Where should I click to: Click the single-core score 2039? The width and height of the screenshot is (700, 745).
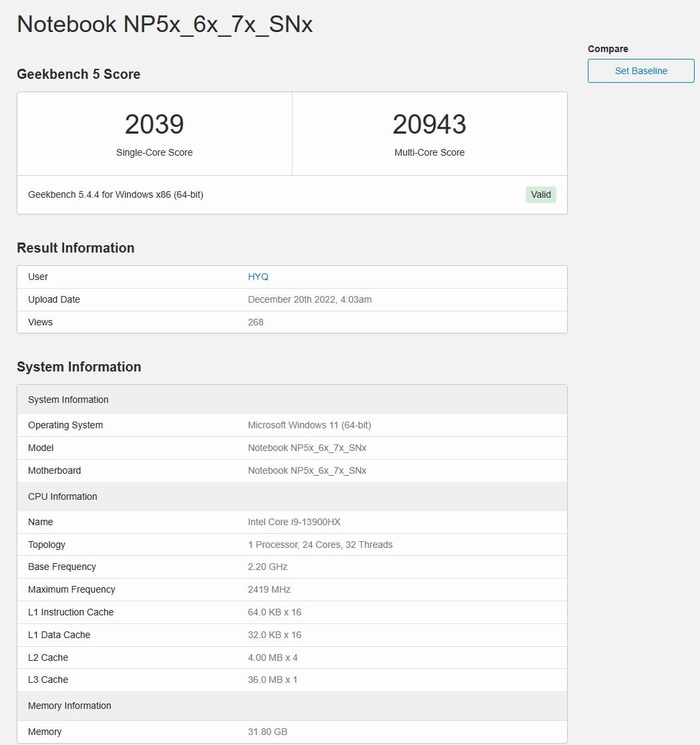tap(154, 124)
